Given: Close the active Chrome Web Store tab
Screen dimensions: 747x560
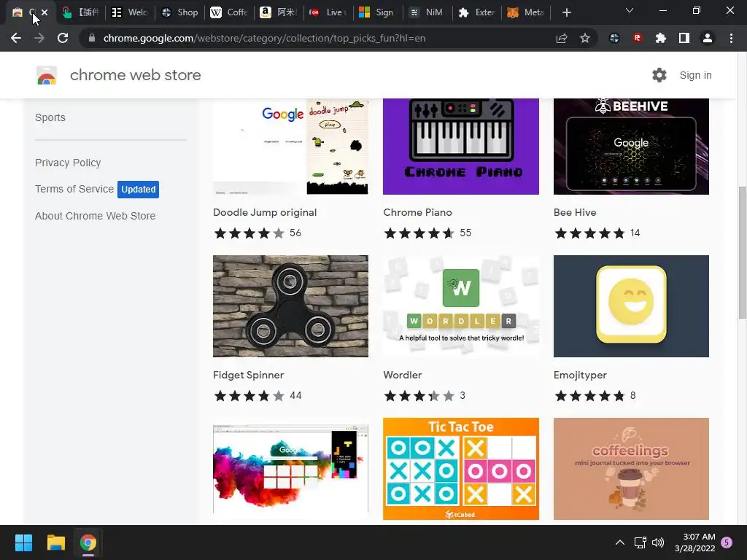Looking at the screenshot, I should (x=44, y=12).
